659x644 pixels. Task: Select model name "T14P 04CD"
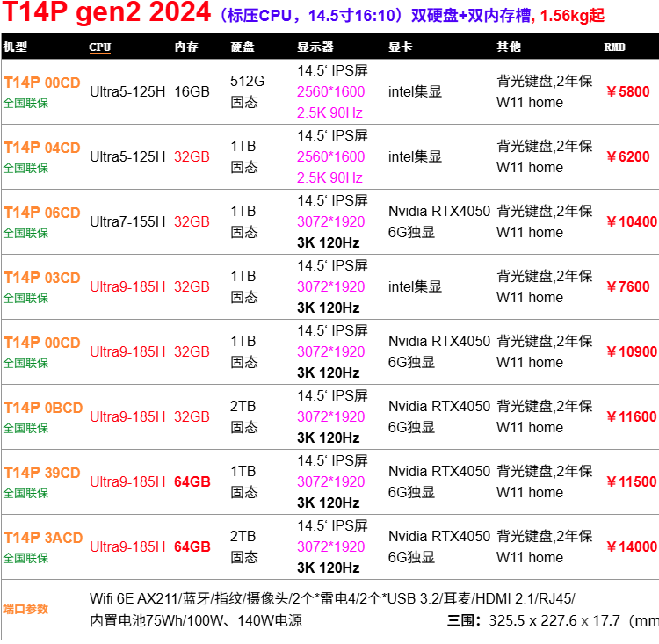tap(41, 148)
